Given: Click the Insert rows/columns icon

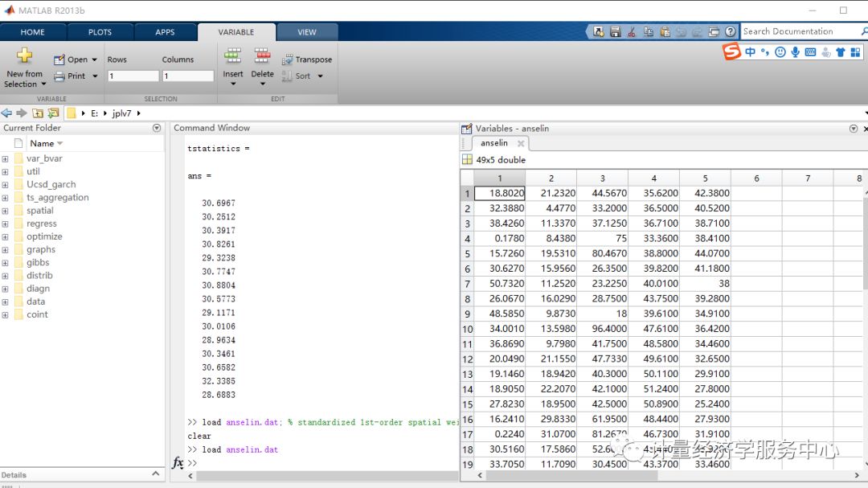Looking at the screenshot, I should click(x=232, y=55).
